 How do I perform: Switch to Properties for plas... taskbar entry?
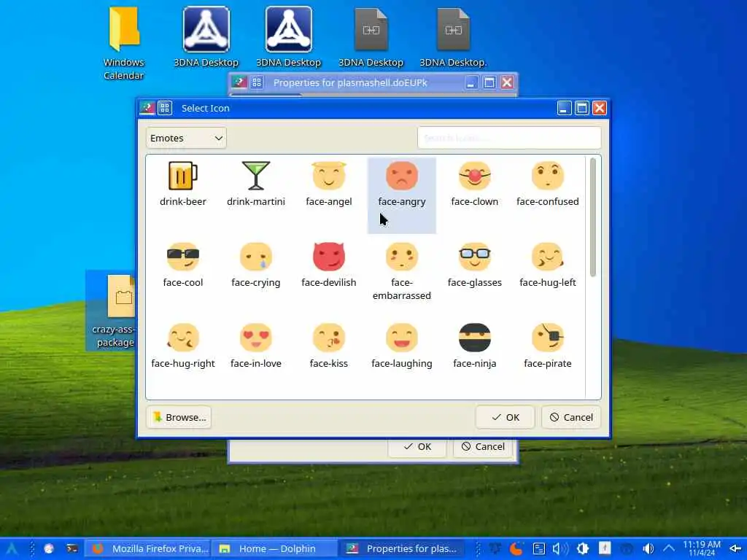(402, 548)
